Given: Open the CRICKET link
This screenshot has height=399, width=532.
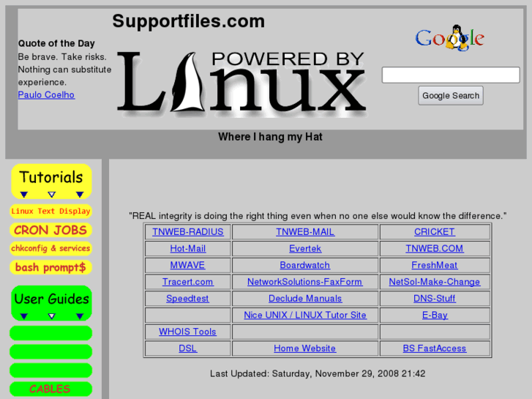Looking at the screenshot, I should tap(435, 231).
